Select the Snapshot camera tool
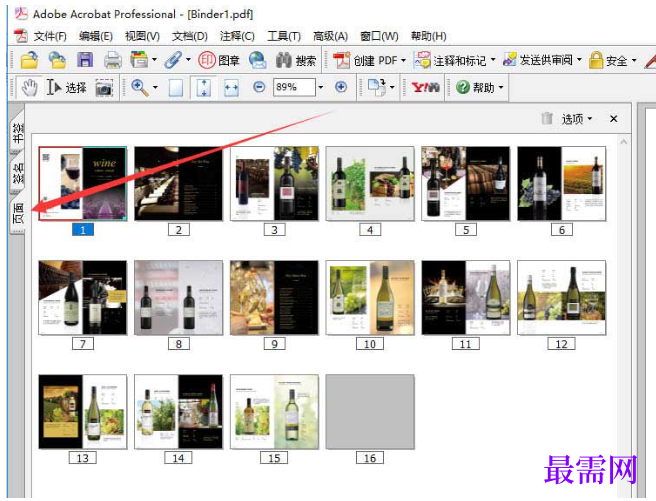 pos(104,88)
